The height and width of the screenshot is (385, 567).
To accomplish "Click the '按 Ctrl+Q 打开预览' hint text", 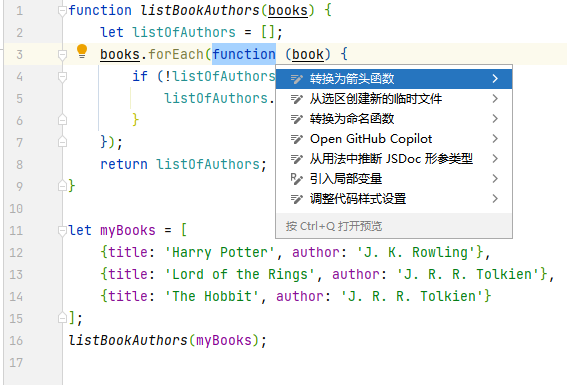I will coord(334,226).
